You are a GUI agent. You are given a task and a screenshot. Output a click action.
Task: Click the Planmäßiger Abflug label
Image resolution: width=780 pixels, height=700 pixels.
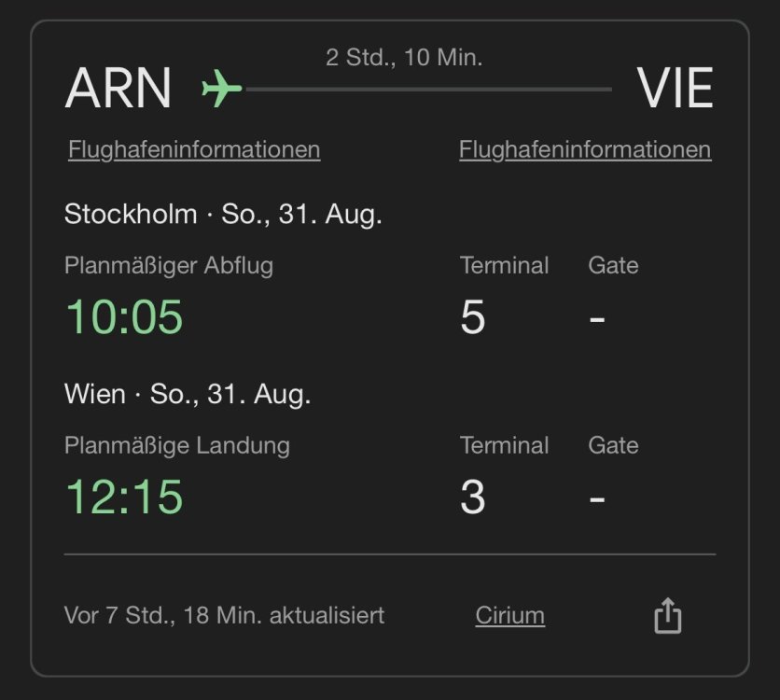(169, 266)
